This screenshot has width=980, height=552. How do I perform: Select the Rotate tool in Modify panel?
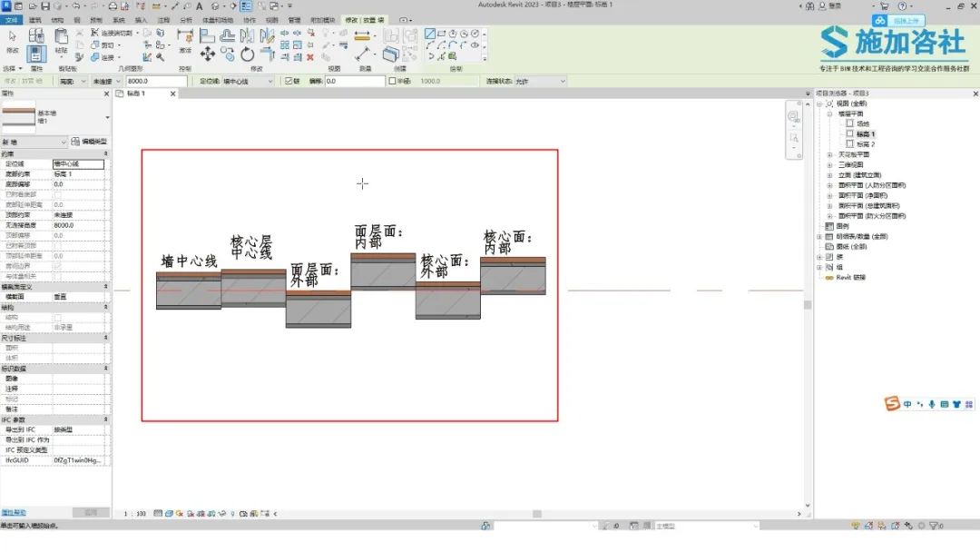248,54
